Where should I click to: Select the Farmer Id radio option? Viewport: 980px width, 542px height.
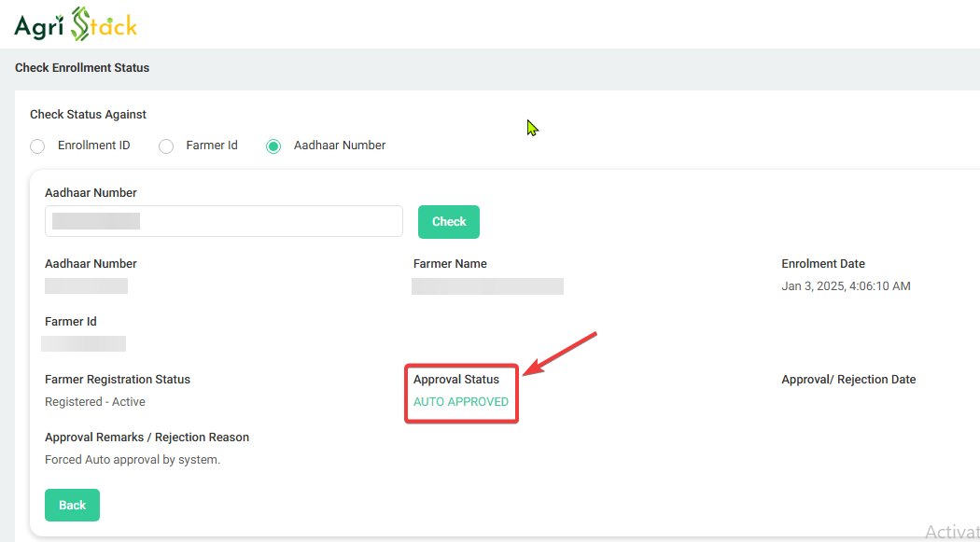[166, 146]
